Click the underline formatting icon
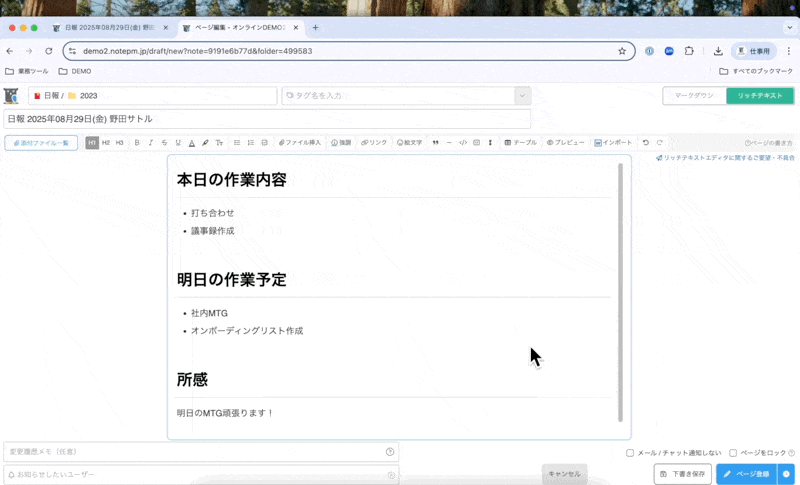The width and height of the screenshot is (800, 485). 178,143
